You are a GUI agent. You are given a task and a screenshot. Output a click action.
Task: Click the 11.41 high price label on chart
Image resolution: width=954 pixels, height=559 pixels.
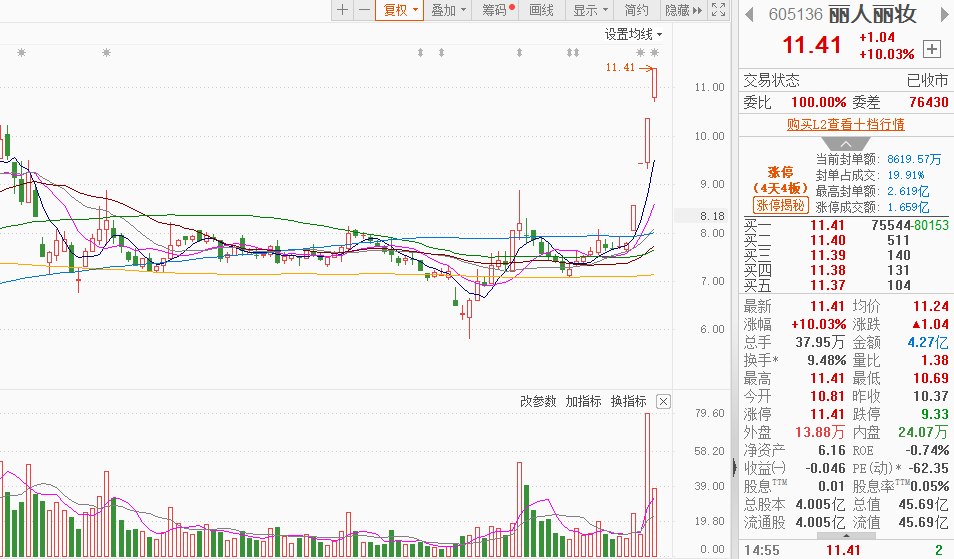click(620, 68)
